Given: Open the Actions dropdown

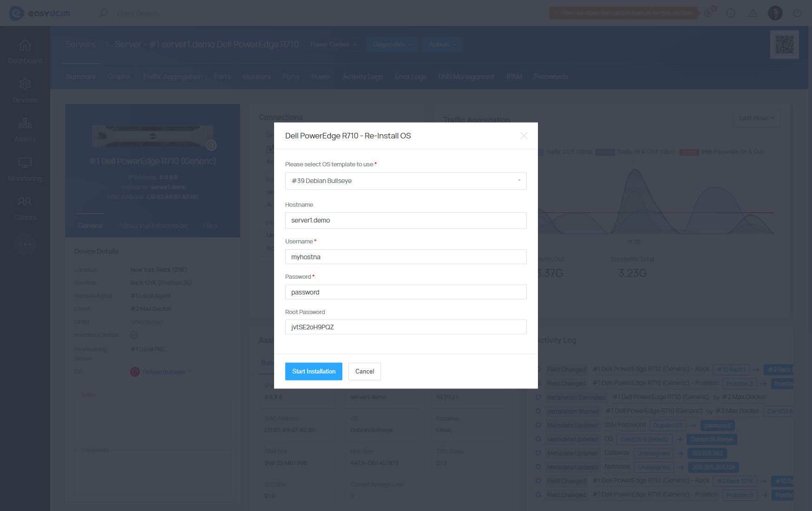Looking at the screenshot, I should 442,45.
